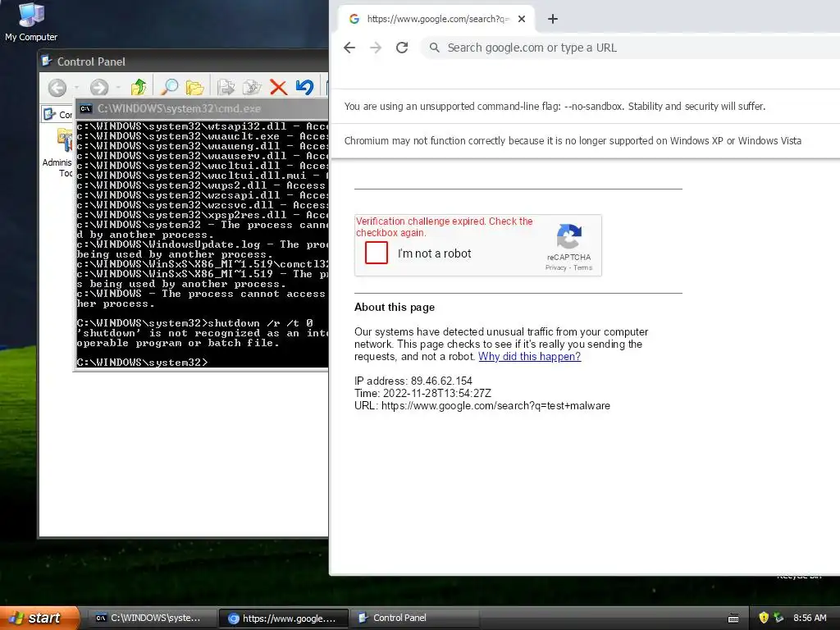Click Forward arrow in Control Panel toolbar
Screen dimensions: 840x630
(99, 87)
